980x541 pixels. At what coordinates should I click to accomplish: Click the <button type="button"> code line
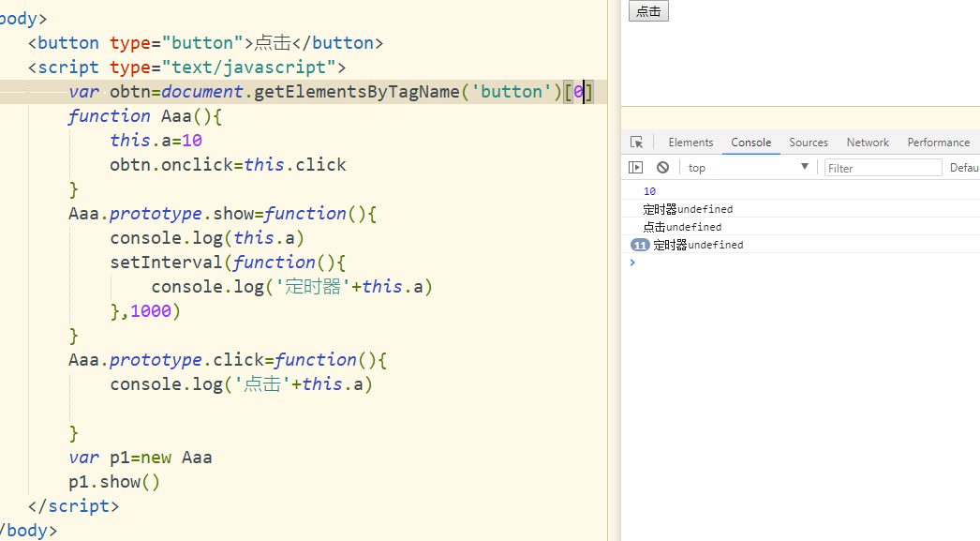(x=205, y=43)
